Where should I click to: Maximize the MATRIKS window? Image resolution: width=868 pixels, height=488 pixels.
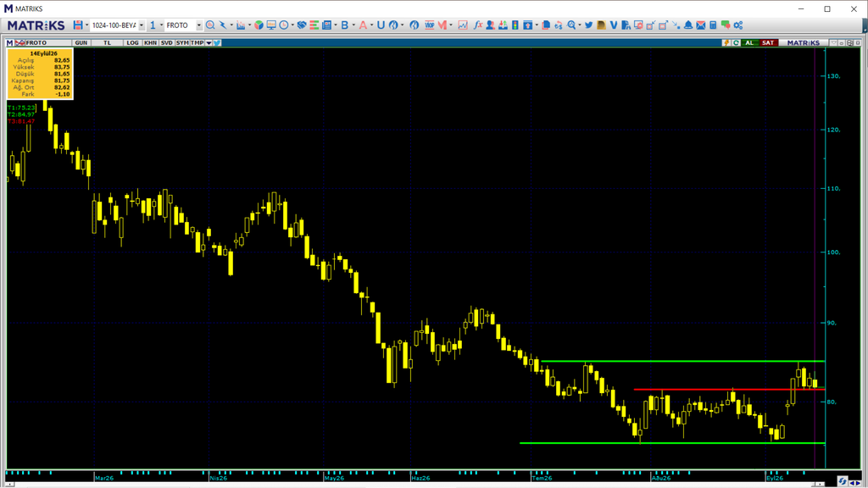tap(827, 8)
